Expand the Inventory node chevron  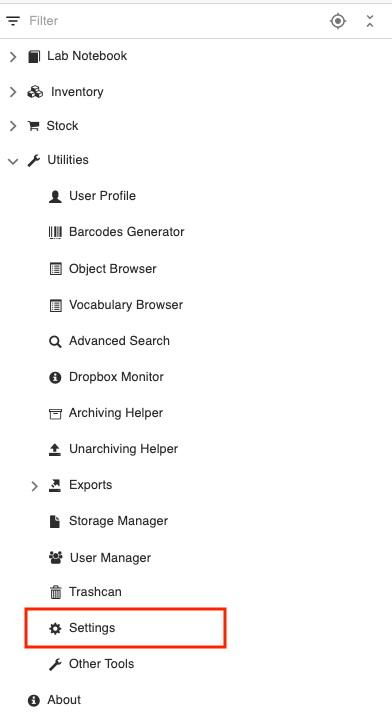(x=13, y=92)
